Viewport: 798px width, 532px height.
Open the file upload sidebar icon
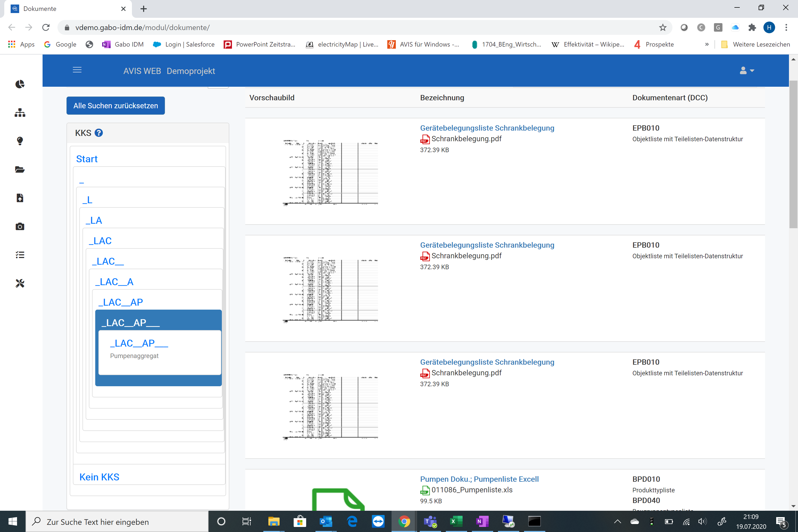pos(20,198)
